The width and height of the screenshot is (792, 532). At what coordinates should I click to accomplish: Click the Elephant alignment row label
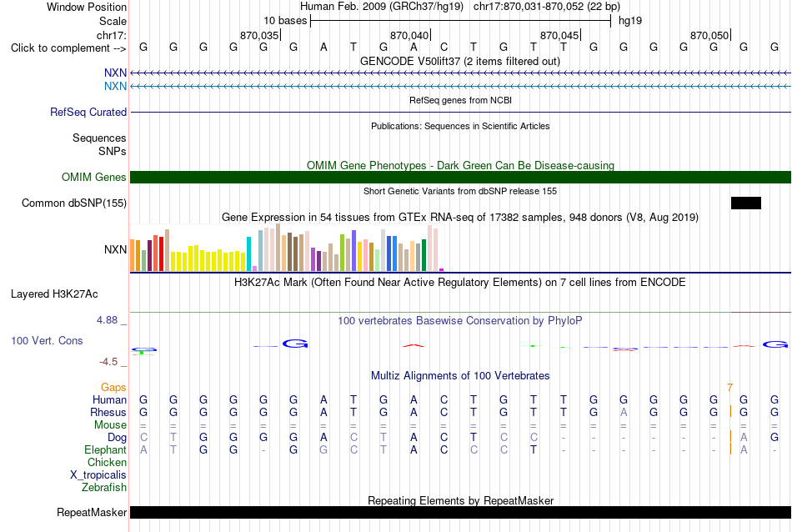point(105,450)
